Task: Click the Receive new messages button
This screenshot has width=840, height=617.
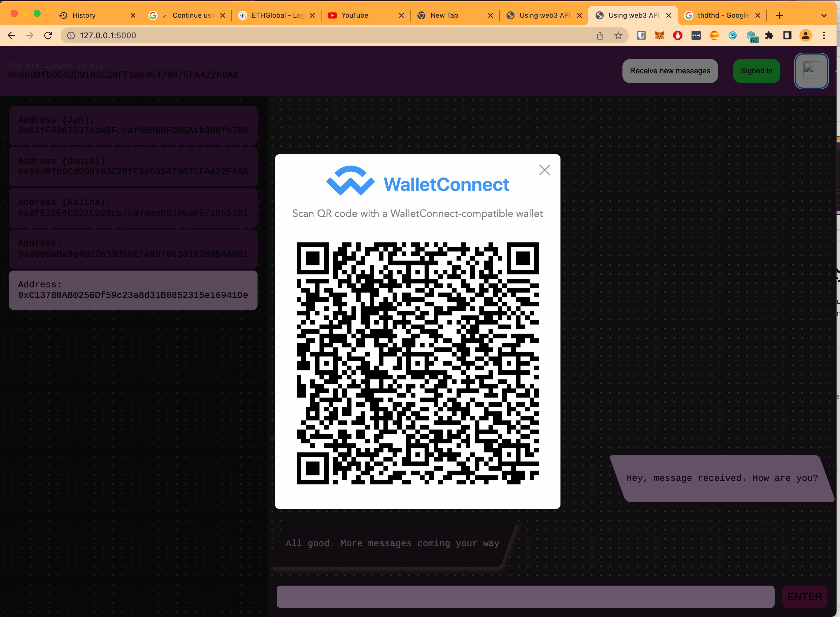Action: pos(670,71)
